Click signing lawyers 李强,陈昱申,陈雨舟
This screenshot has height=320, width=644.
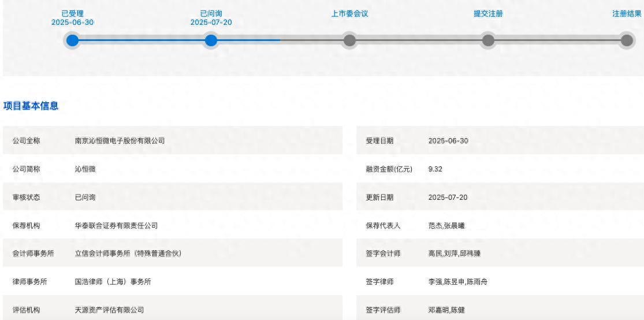(x=457, y=282)
